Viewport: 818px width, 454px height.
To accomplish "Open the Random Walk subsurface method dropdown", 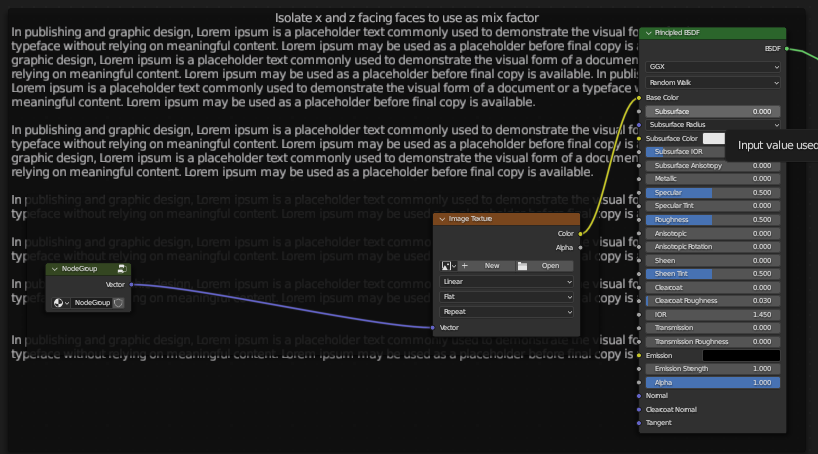I will pos(713,82).
